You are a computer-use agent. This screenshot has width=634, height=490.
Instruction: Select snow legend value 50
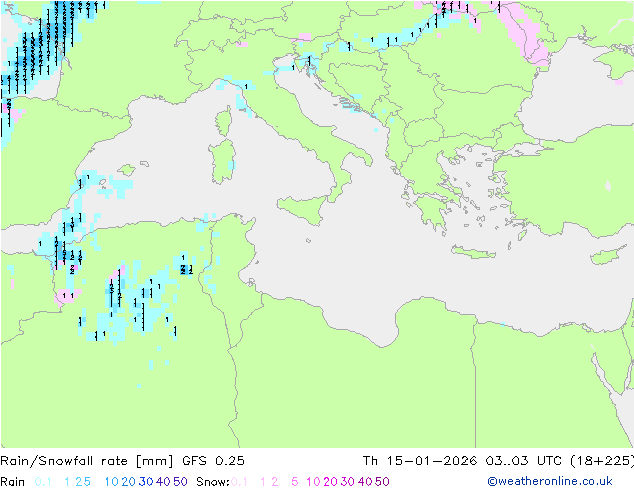point(383,482)
